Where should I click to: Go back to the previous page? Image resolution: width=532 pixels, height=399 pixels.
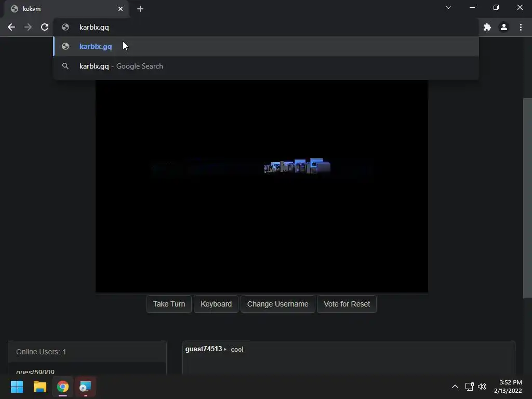11,27
